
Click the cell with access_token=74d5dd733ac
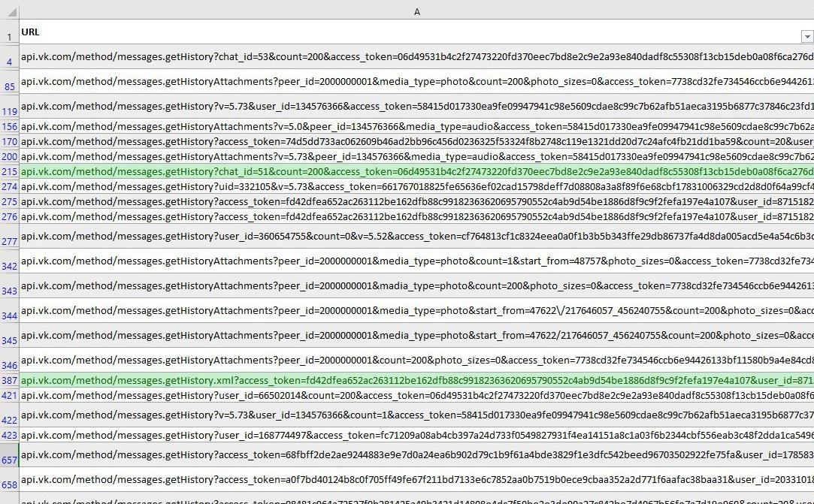[416, 141]
